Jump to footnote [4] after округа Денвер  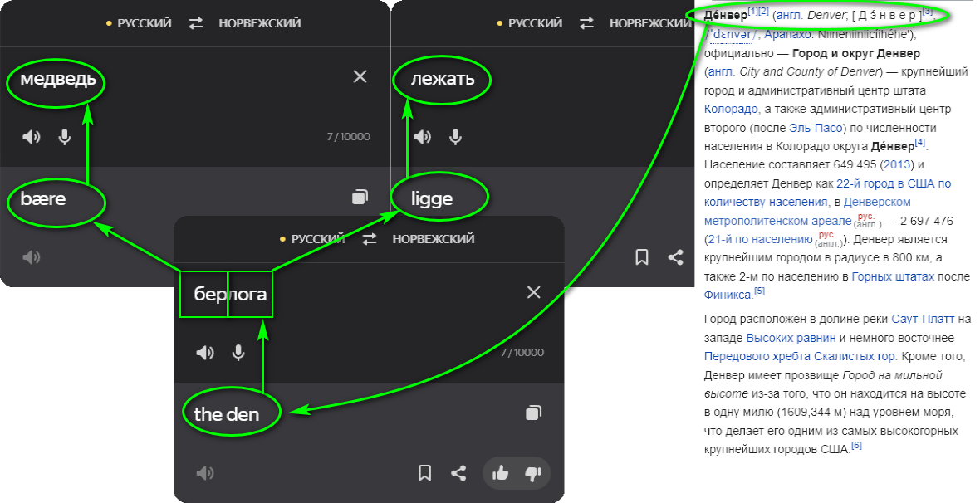(920, 143)
